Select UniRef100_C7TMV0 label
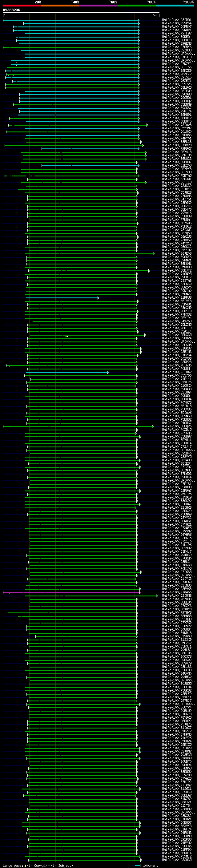The width and height of the screenshot is (197, 868). click(176, 748)
